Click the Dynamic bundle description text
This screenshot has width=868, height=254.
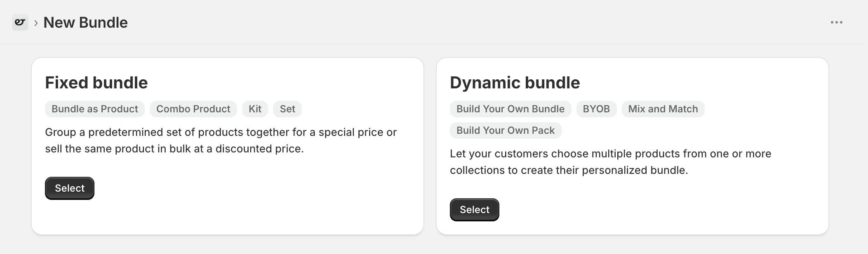[x=611, y=162]
